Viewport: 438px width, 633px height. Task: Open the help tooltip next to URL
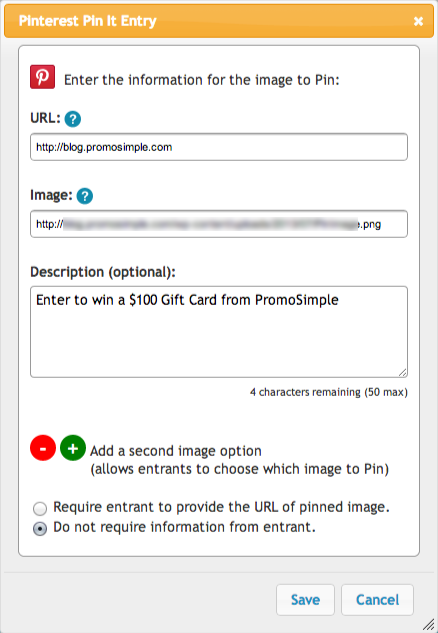(x=73, y=119)
